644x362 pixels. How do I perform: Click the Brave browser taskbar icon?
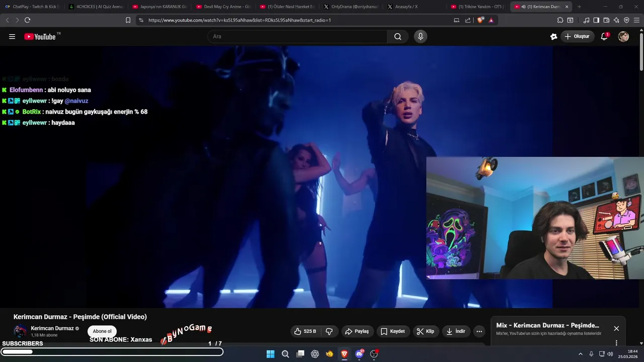tap(344, 354)
